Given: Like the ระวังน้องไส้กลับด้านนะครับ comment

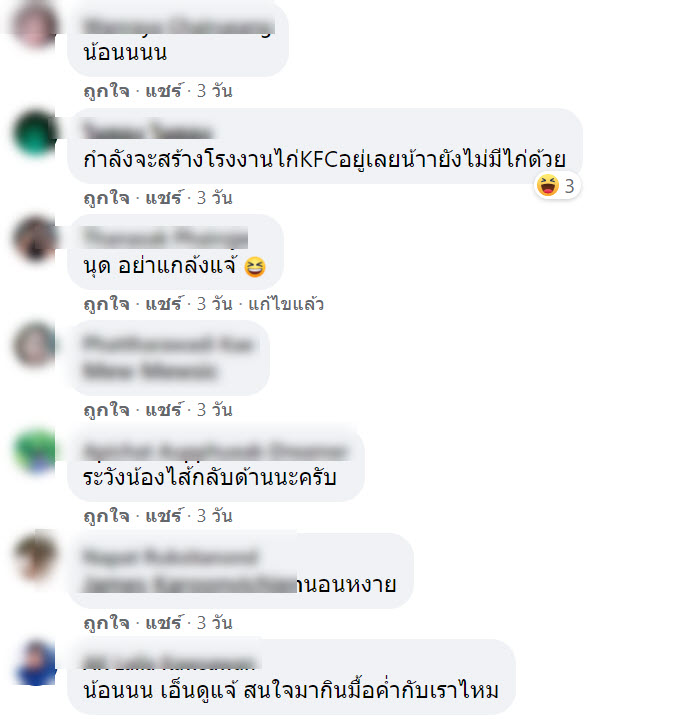Looking at the screenshot, I should [106, 516].
